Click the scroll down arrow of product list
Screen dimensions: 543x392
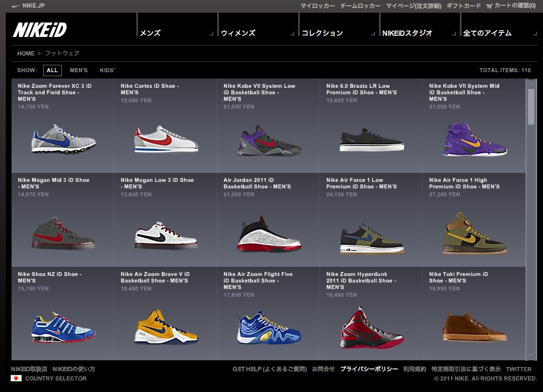tap(531, 354)
